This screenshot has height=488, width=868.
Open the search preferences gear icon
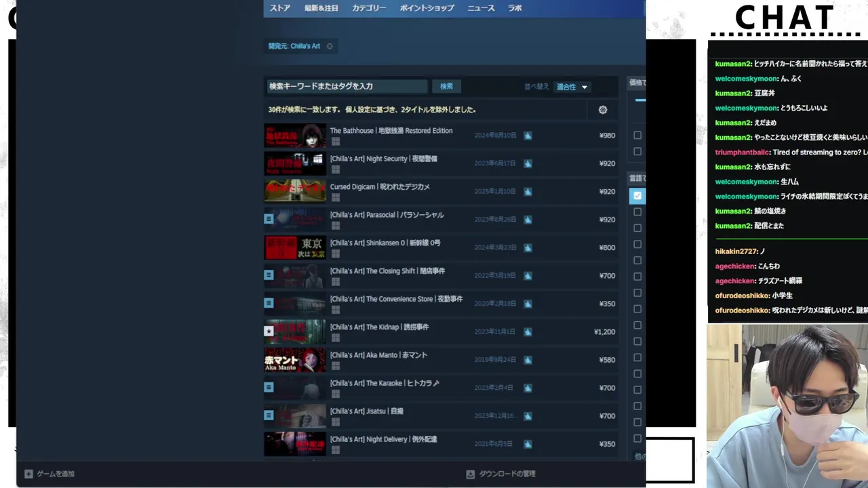tap(603, 110)
